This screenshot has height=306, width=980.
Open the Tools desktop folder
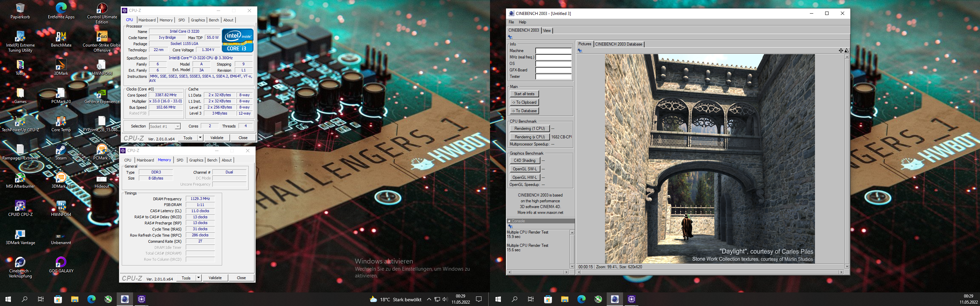pyautogui.click(x=20, y=67)
